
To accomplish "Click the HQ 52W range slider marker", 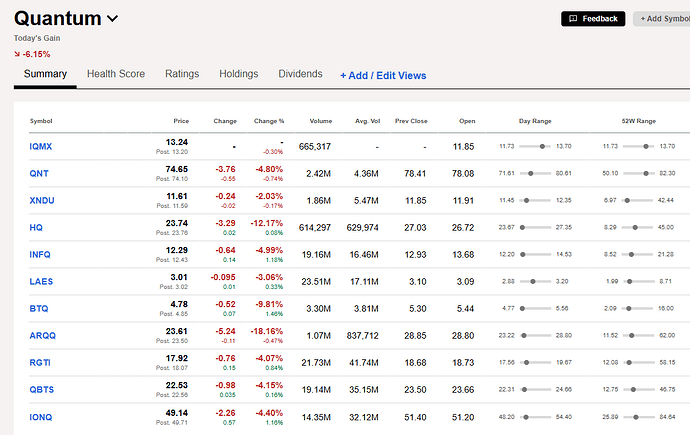I will (x=635, y=227).
